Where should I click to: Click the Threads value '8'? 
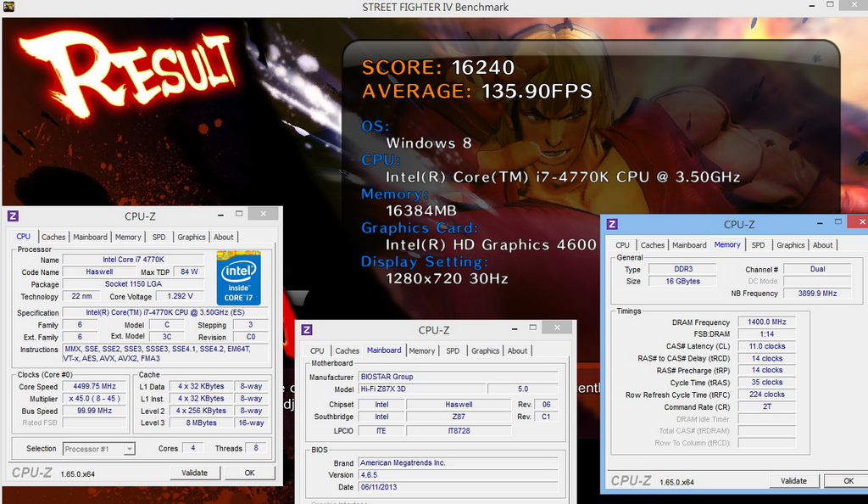click(x=256, y=448)
